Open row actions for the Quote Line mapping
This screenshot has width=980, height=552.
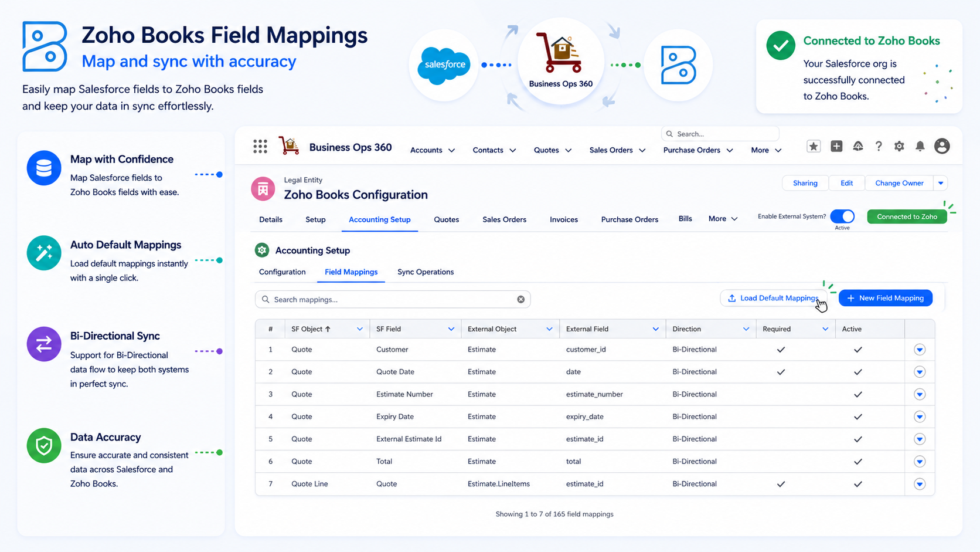point(920,484)
